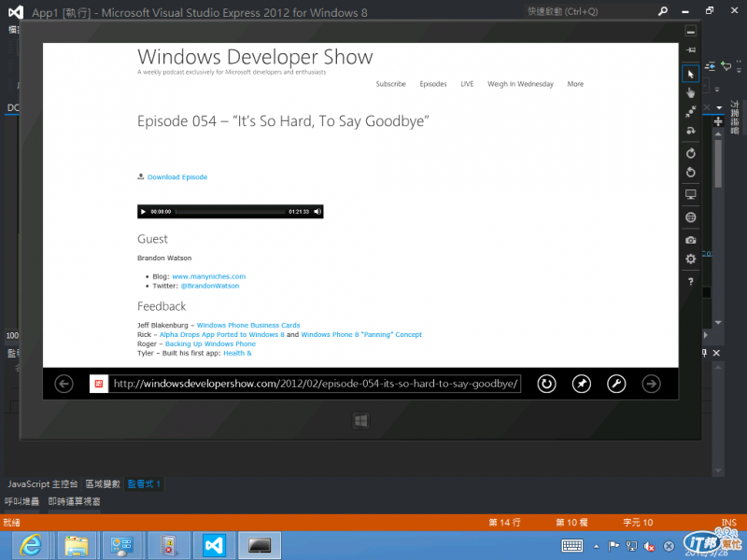Select rotation touch mode
This screenshot has height=560, width=747.
pyautogui.click(x=690, y=131)
